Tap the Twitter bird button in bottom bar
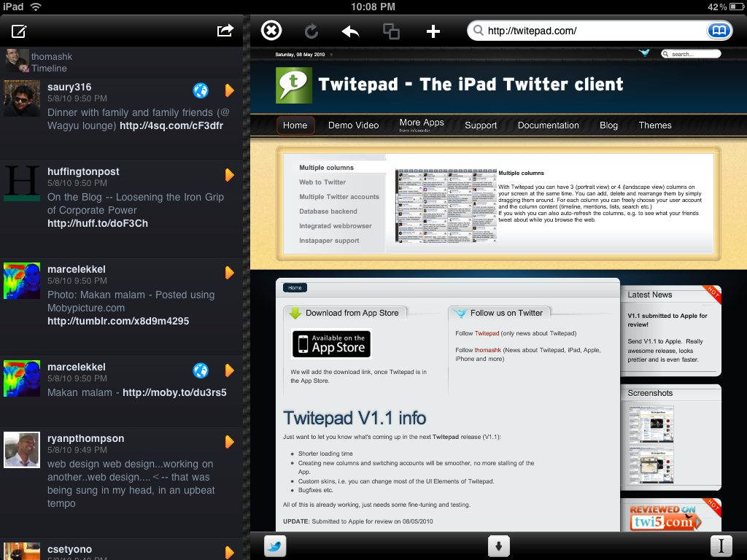Screen dimensions: 747x560 (275, 545)
